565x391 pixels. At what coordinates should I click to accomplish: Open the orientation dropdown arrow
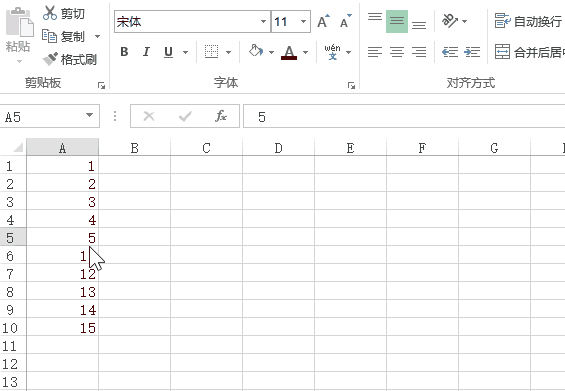(x=464, y=21)
